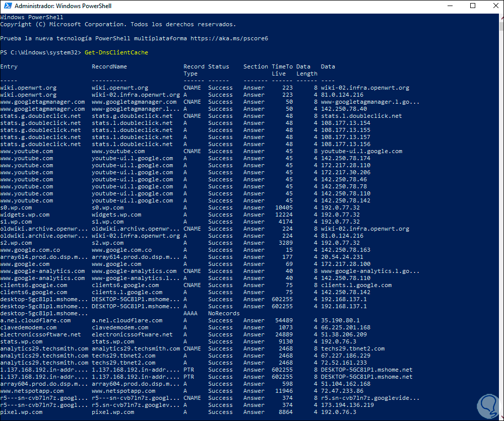The width and height of the screenshot is (504, 421).
Task: Click the s0.wp.com entry
Action: (x=16, y=208)
